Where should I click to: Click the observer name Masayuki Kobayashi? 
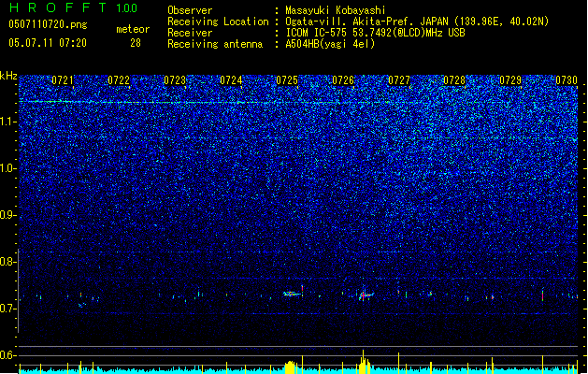pyautogui.click(x=336, y=10)
